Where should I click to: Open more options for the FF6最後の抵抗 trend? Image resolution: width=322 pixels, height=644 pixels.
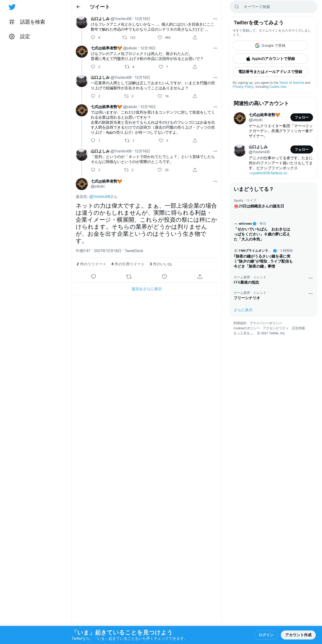pyautogui.click(x=310, y=278)
